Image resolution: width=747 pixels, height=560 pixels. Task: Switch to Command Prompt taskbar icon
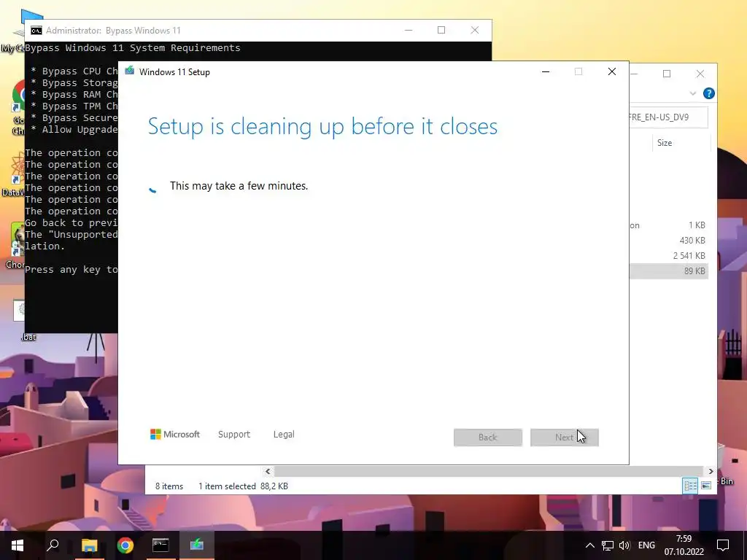[160, 545]
